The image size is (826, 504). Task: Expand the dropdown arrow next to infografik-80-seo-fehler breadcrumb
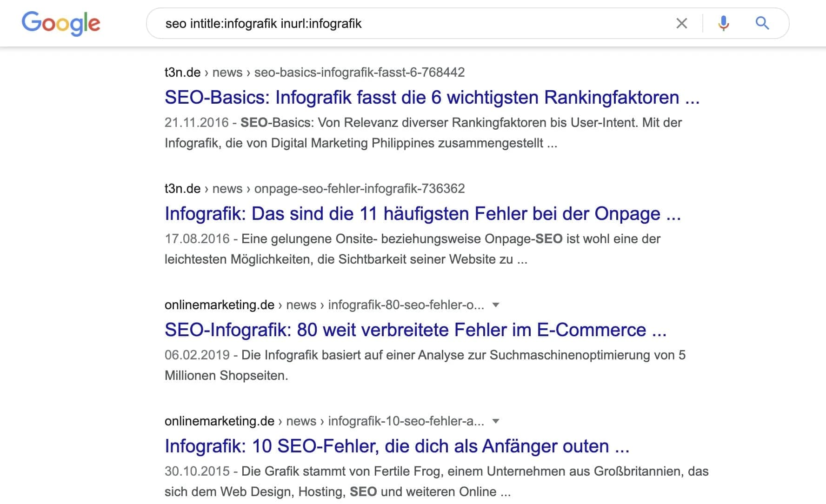click(x=496, y=305)
